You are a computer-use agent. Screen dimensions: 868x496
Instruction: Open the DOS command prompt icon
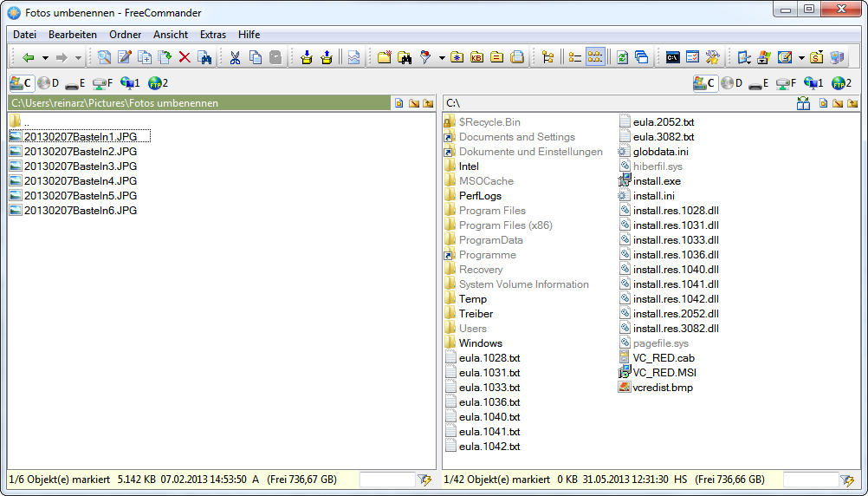click(671, 58)
